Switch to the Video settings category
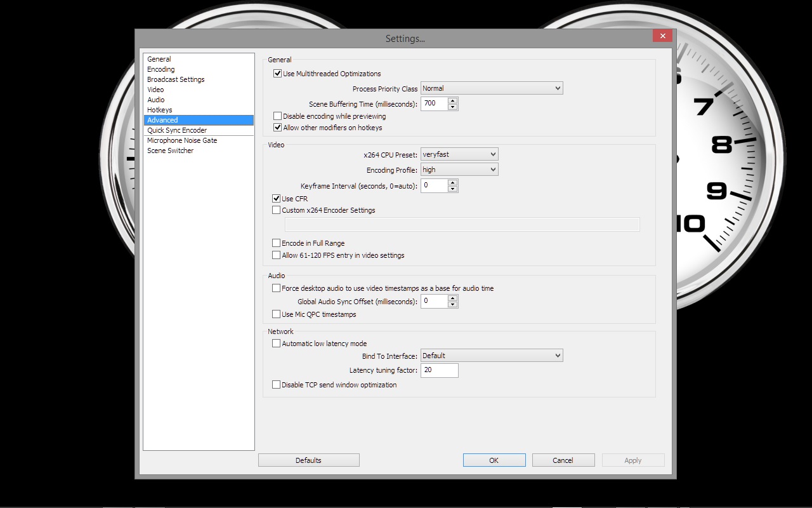Image resolution: width=812 pixels, height=508 pixels. [x=198, y=90]
